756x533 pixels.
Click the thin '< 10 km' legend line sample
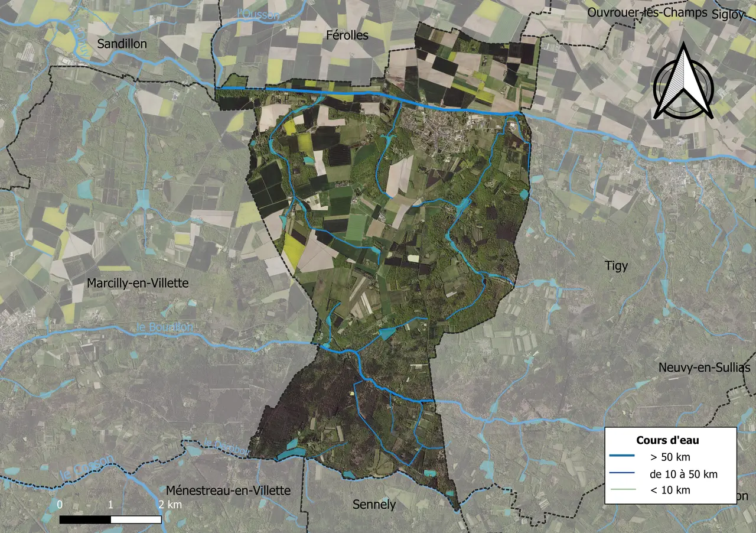[x=623, y=490]
